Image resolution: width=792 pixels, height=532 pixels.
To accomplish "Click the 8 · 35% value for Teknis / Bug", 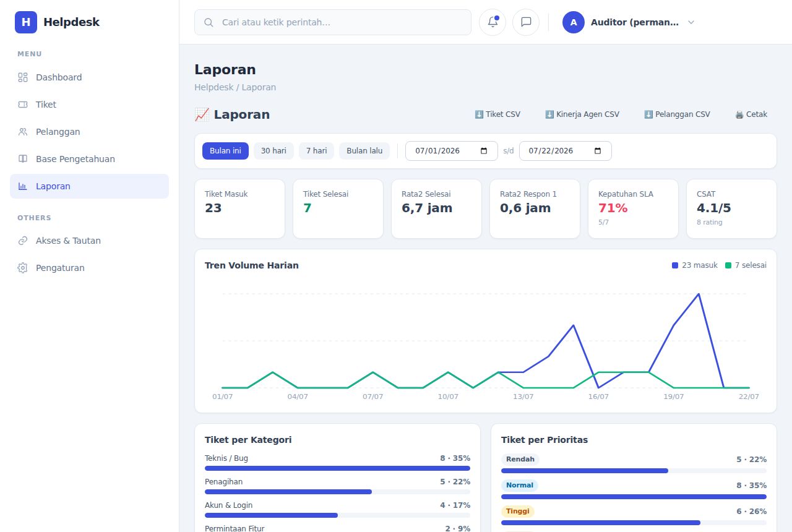I will [455, 458].
